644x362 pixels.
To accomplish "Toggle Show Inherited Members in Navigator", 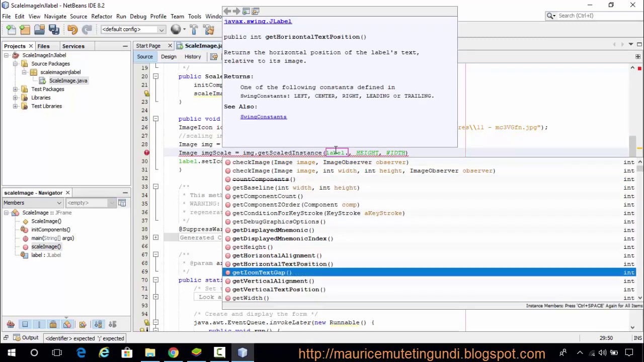I will tap(11, 325).
